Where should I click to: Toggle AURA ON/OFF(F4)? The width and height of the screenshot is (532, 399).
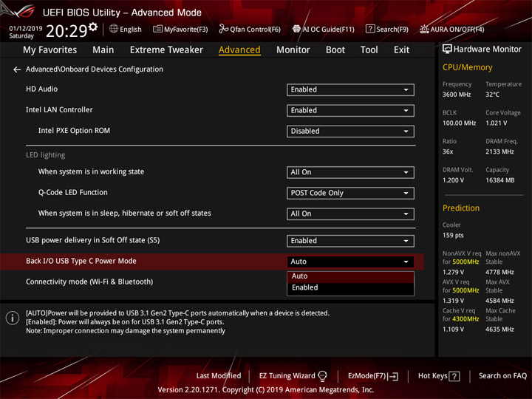(452, 29)
